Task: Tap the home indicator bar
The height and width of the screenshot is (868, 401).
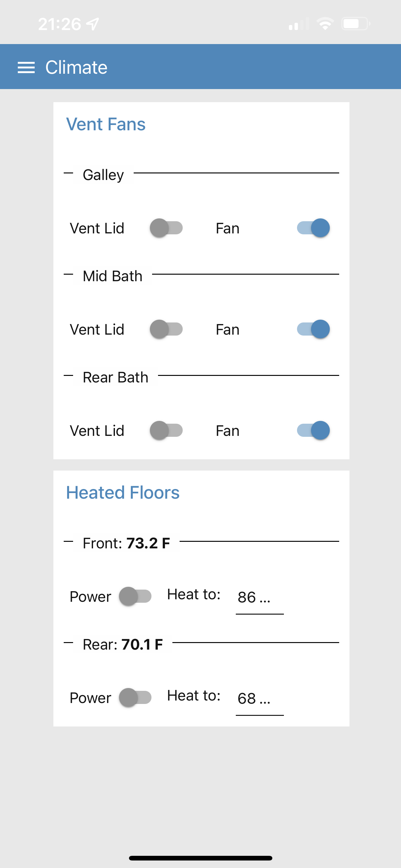Action: coord(201,858)
